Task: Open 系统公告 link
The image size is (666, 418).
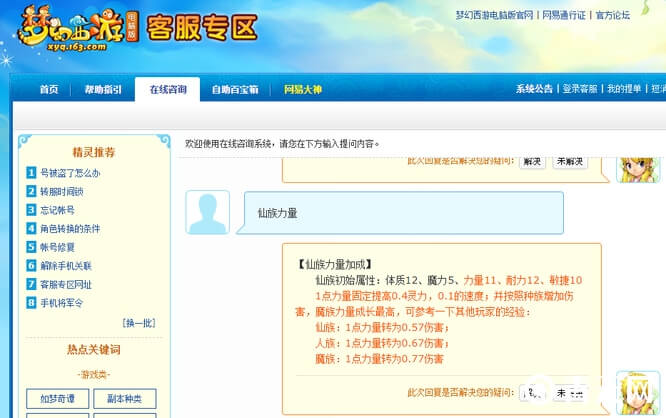Action: point(534,89)
